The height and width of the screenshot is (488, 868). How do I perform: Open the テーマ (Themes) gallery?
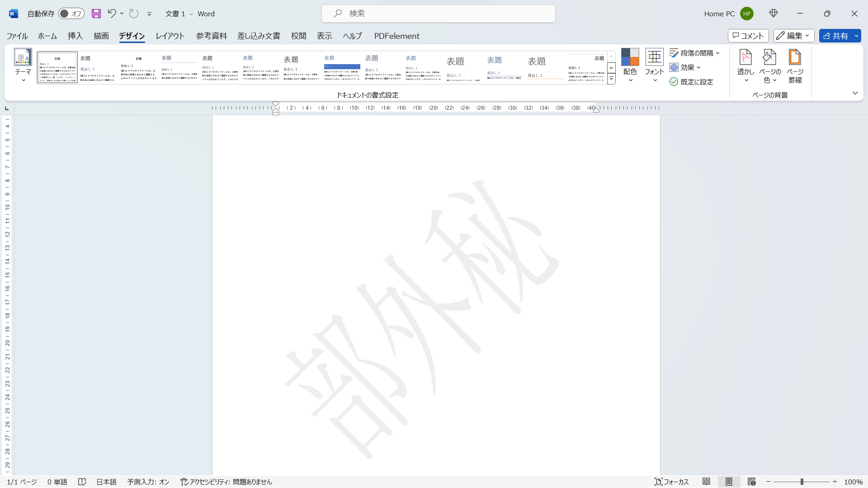pos(23,66)
